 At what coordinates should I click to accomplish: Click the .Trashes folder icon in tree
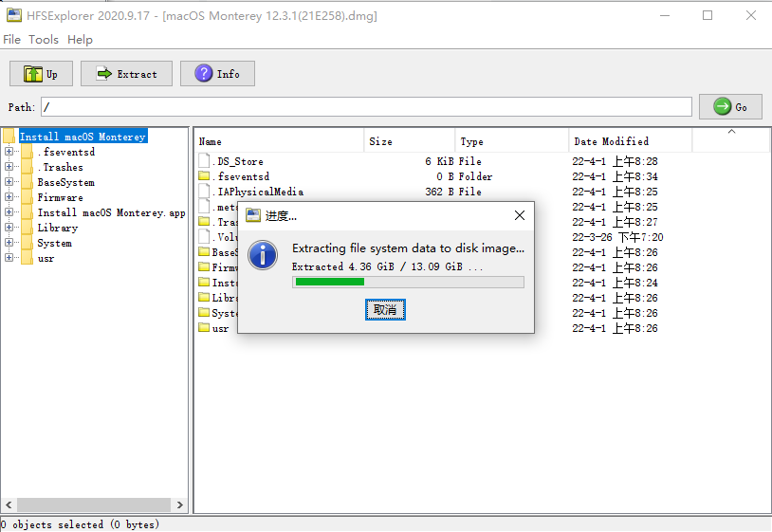tap(28, 167)
